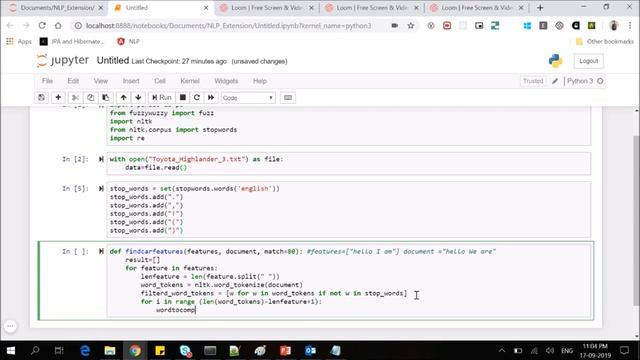The width and height of the screenshot is (640, 360).
Task: Open the cell type Code dropdown
Action: [x=248, y=98]
